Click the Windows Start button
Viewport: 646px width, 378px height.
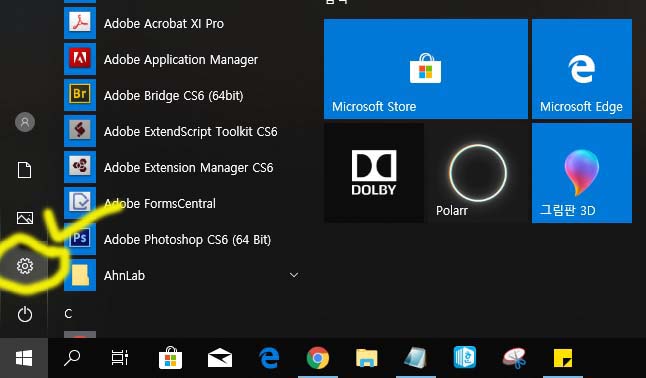point(24,358)
